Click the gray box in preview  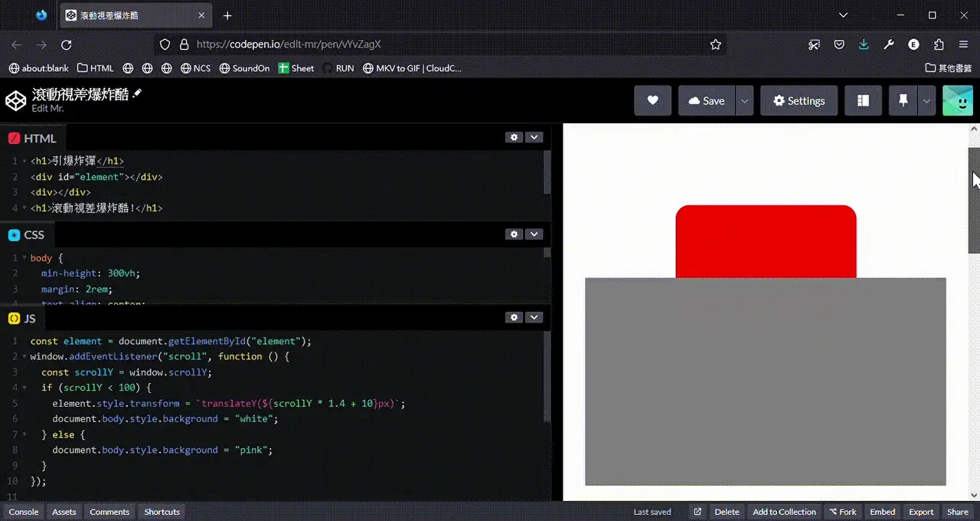point(766,382)
